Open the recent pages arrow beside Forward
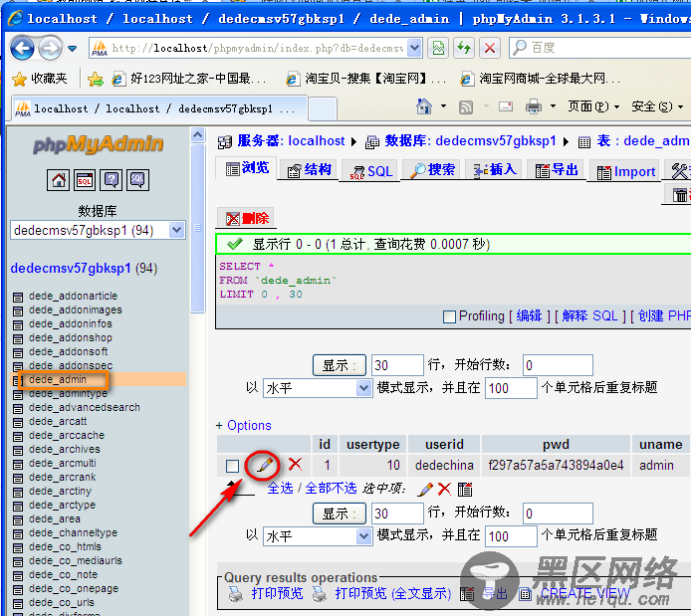The height and width of the screenshot is (616, 691). pos(73,48)
